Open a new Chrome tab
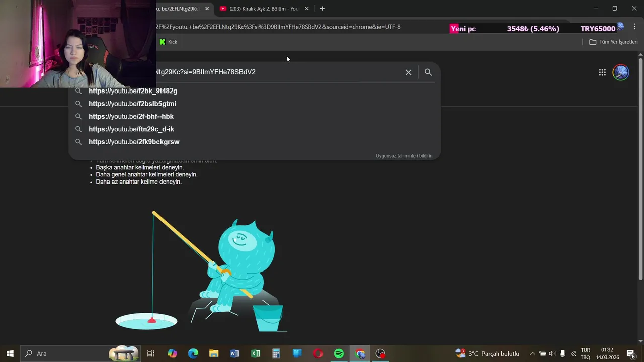 [323, 9]
